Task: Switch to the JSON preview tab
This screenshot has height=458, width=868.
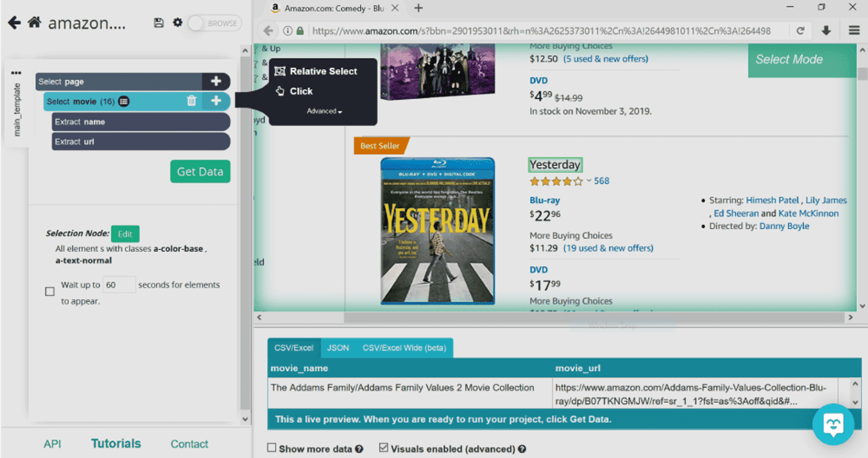Action: point(338,348)
